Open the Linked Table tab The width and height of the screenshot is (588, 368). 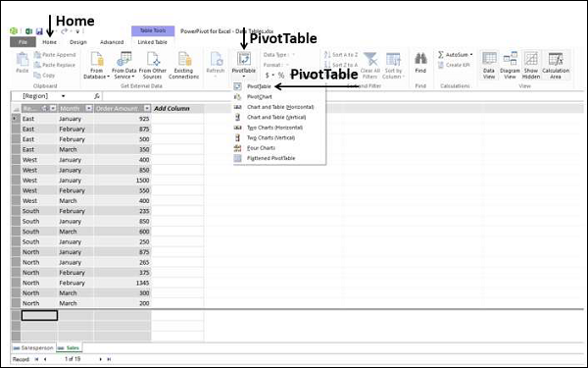[x=152, y=42]
